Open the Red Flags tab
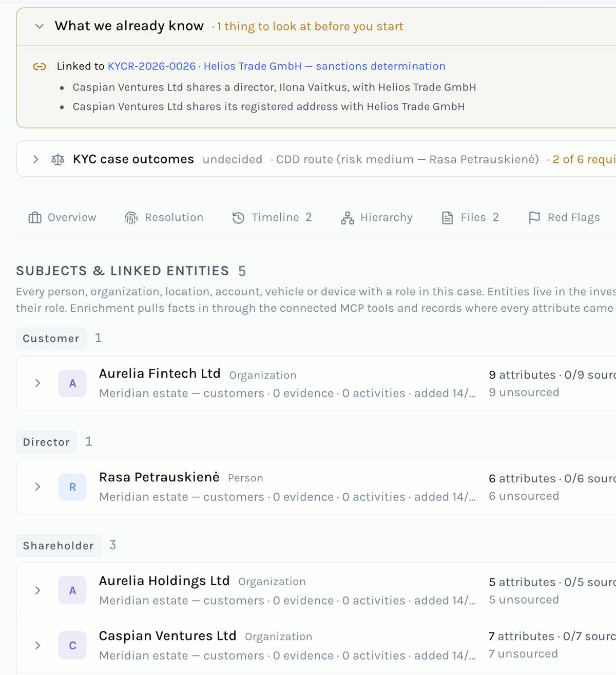 pos(564,218)
